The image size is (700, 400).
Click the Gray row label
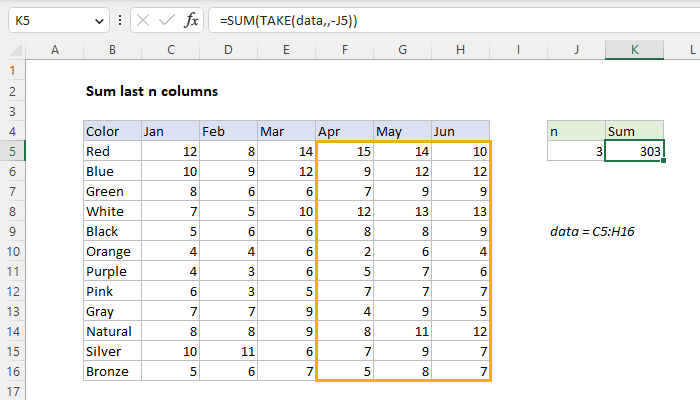[x=112, y=311]
